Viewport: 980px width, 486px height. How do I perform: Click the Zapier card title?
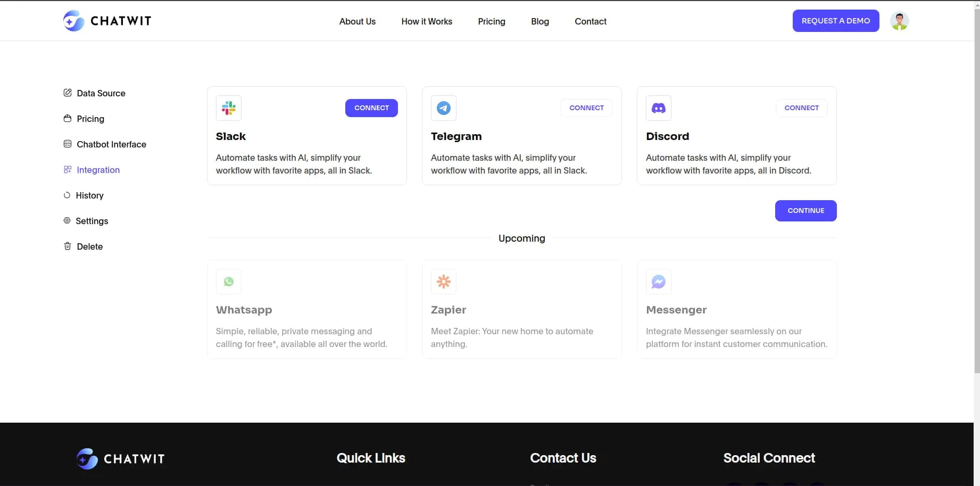tap(448, 310)
